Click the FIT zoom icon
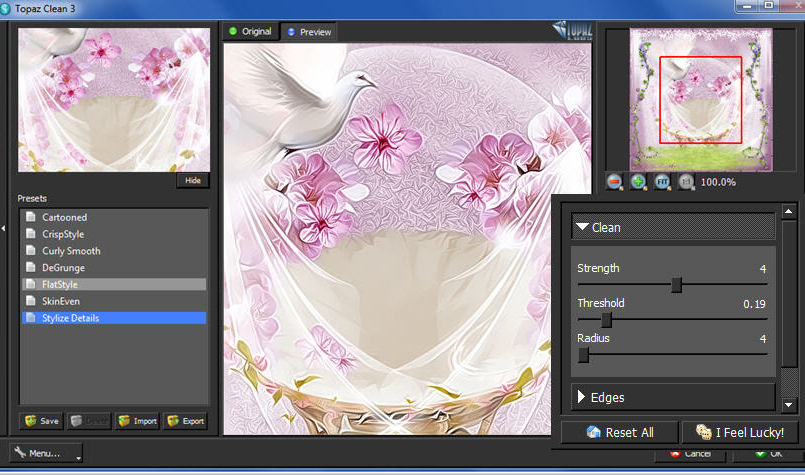 pyautogui.click(x=662, y=182)
